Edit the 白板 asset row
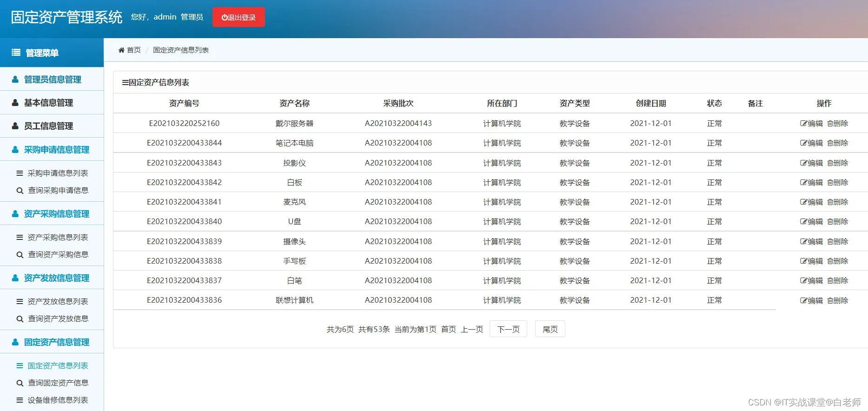 pos(811,182)
